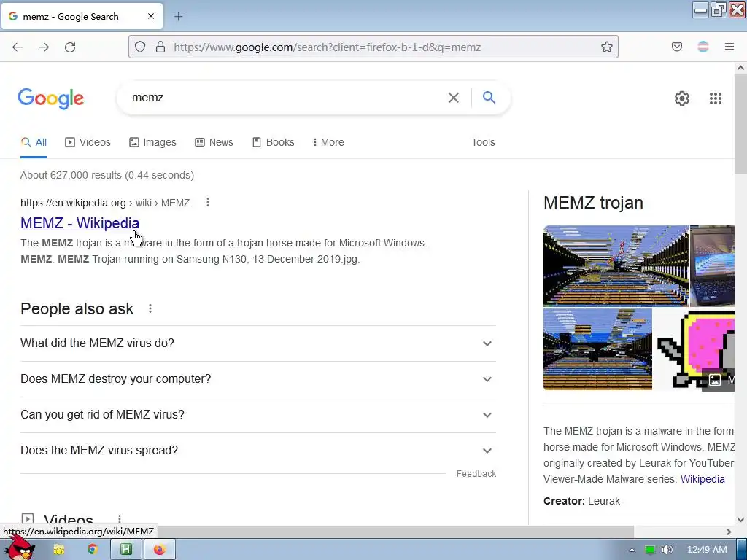The height and width of the screenshot is (560, 747).
Task: Bookmark this page with the star icon
Action: click(x=606, y=47)
